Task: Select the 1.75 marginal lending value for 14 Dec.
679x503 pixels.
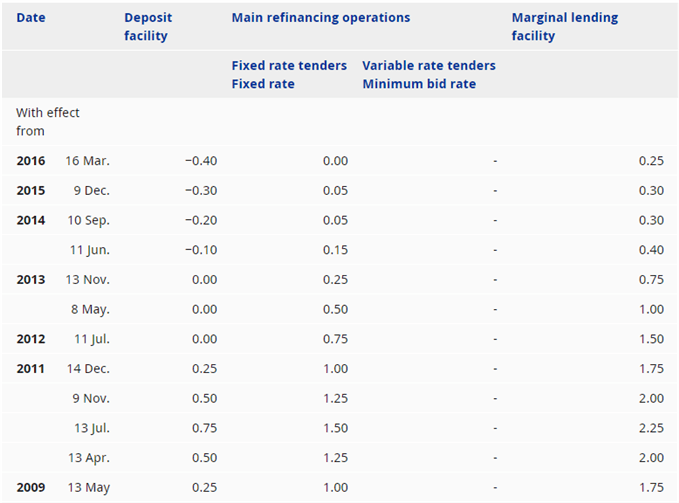Action: click(x=651, y=369)
